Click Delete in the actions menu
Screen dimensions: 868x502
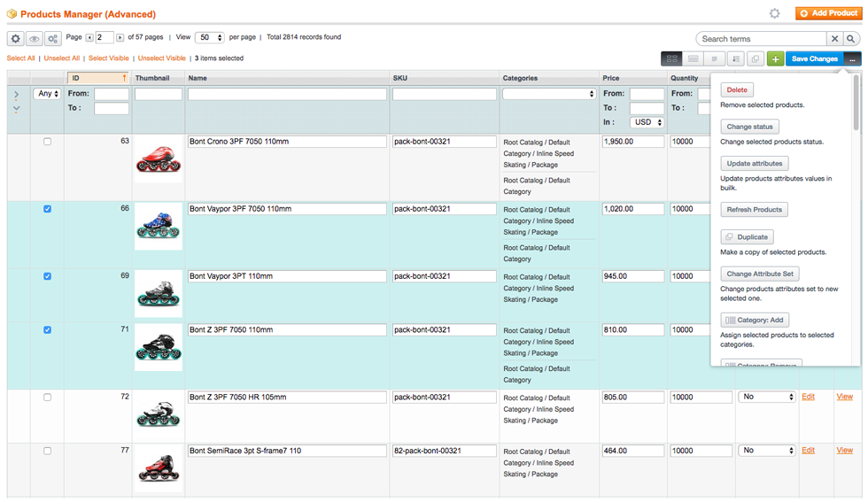coord(737,89)
